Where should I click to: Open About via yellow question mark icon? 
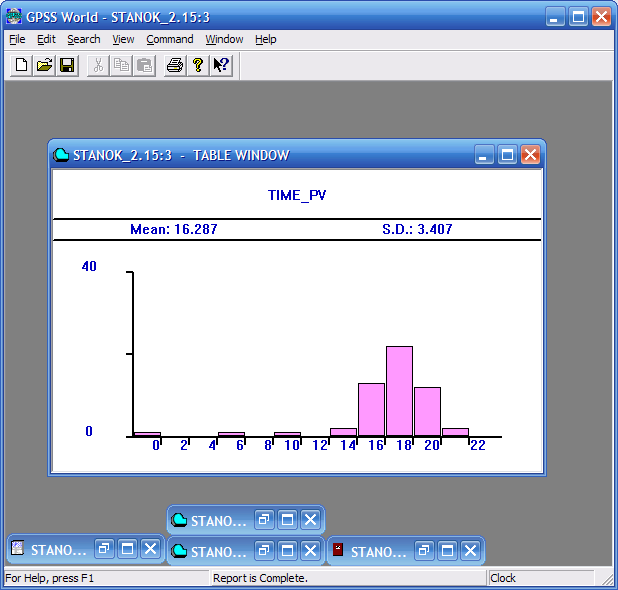(198, 65)
